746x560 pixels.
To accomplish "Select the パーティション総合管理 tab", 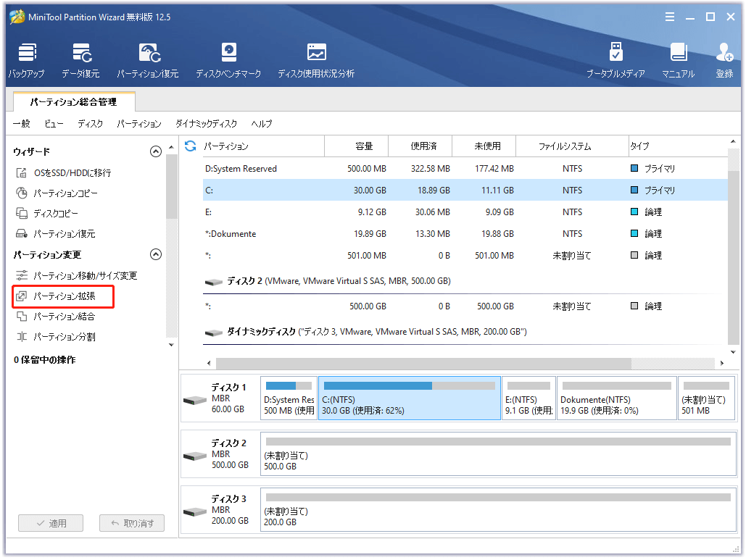I will (x=73, y=102).
